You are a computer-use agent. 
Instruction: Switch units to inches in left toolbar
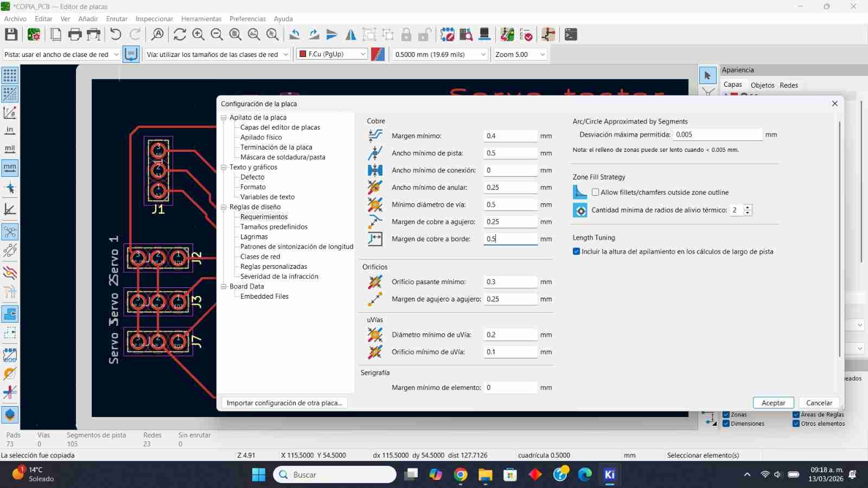[x=10, y=130]
